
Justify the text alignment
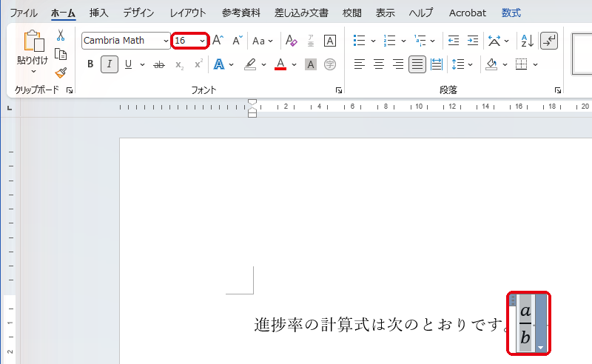tap(417, 64)
